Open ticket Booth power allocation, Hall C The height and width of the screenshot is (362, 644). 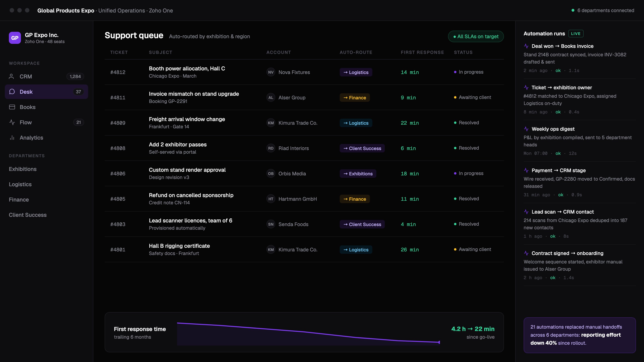[304, 72]
